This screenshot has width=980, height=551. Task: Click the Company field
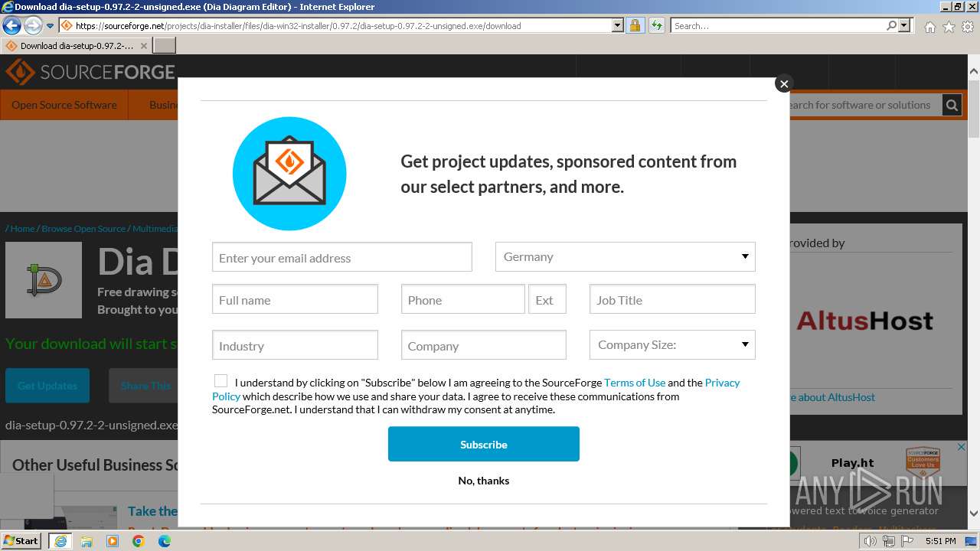[484, 345]
